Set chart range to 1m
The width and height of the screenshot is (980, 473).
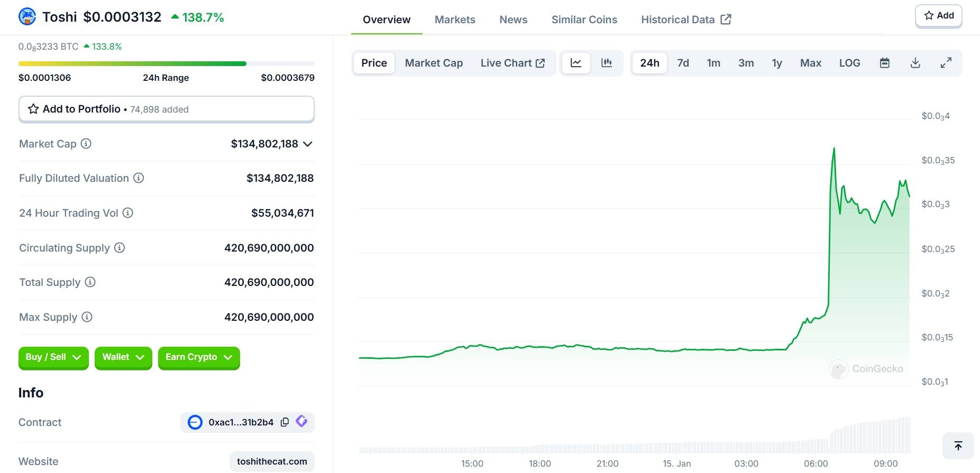pyautogui.click(x=713, y=63)
